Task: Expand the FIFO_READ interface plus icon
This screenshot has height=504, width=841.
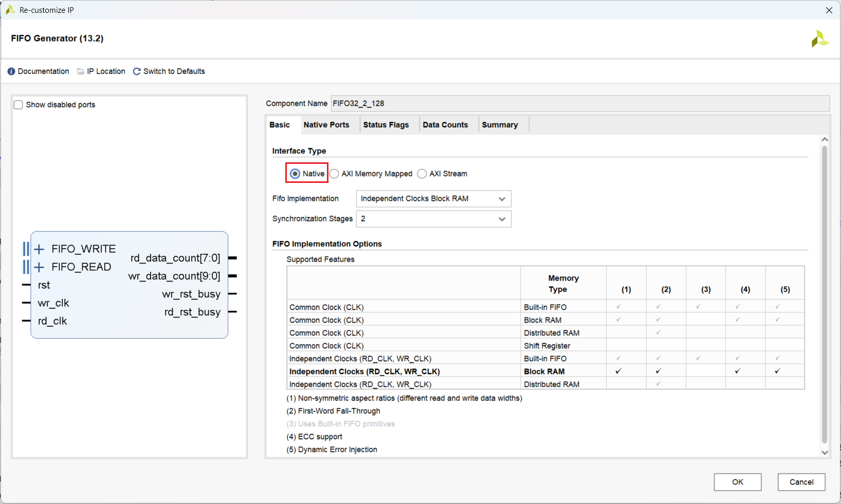Action: tap(39, 267)
